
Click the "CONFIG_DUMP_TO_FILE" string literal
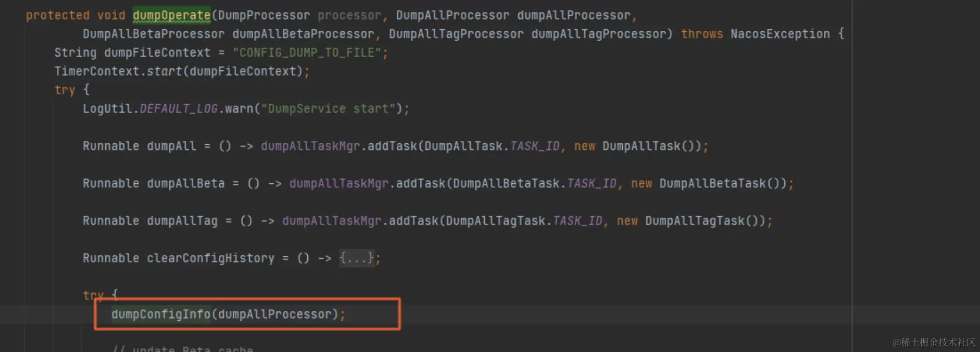coord(307,53)
